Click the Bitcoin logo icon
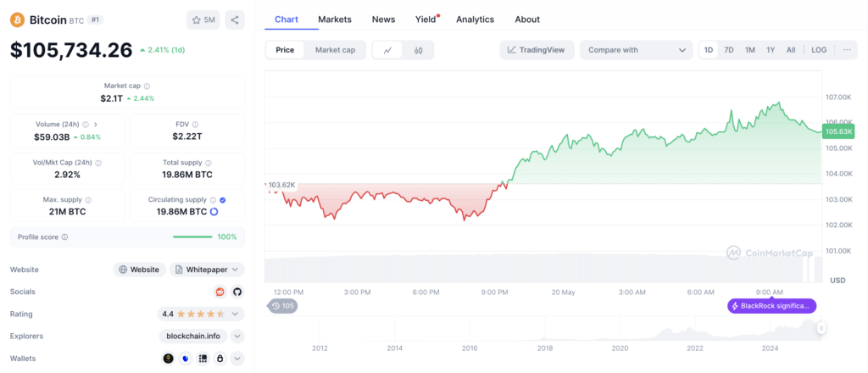This screenshot has width=868, height=373. click(x=18, y=20)
